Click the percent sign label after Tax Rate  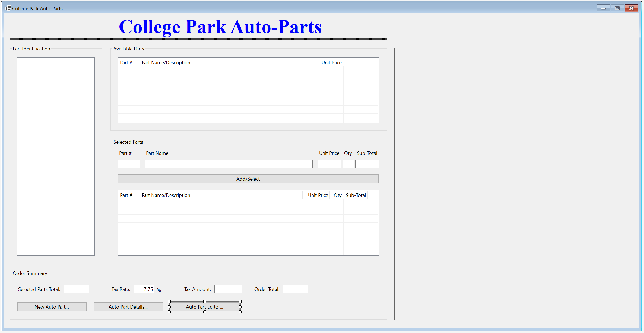point(159,290)
